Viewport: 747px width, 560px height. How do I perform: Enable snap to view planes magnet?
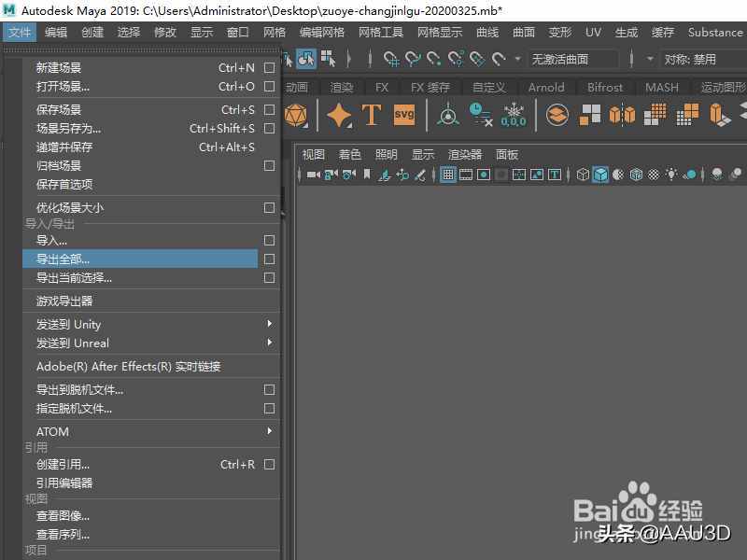tap(477, 59)
